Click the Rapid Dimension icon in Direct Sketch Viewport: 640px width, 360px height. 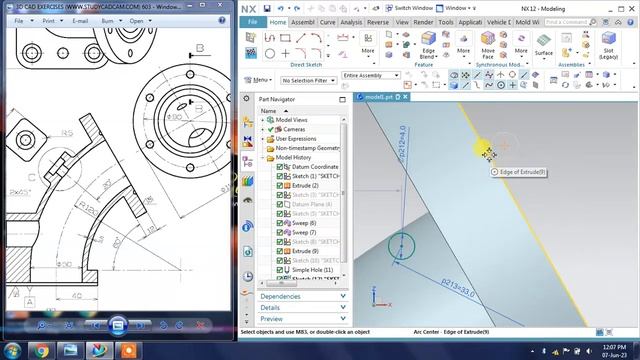[342, 38]
